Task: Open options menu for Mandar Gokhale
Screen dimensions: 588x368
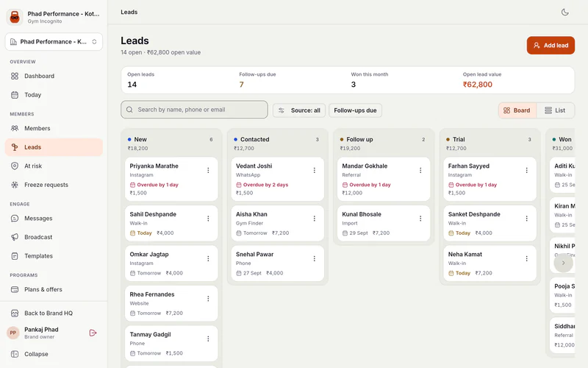Action: (420, 171)
